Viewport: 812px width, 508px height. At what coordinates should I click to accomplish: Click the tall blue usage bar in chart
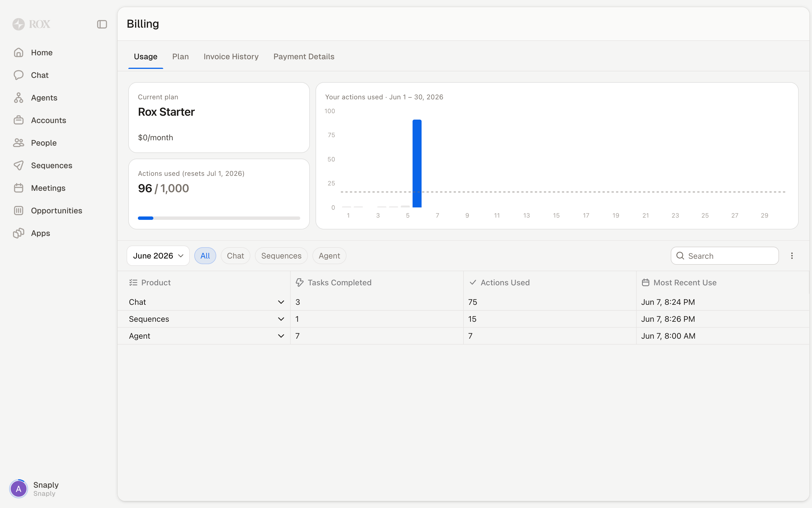coord(417,164)
